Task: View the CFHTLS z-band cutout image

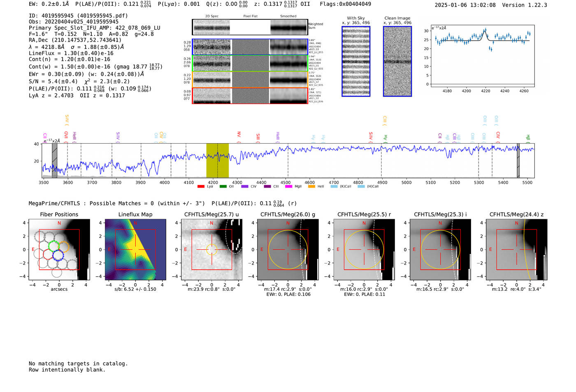Action: 517,250
